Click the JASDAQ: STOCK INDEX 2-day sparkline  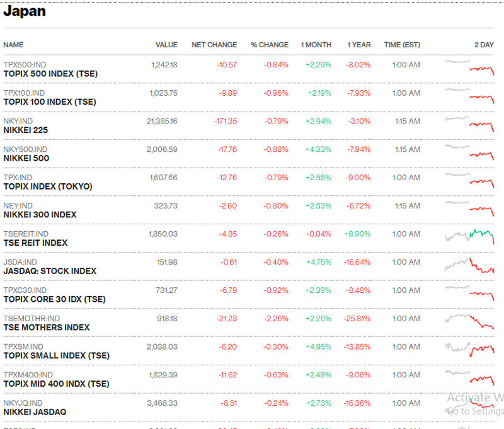469,265
